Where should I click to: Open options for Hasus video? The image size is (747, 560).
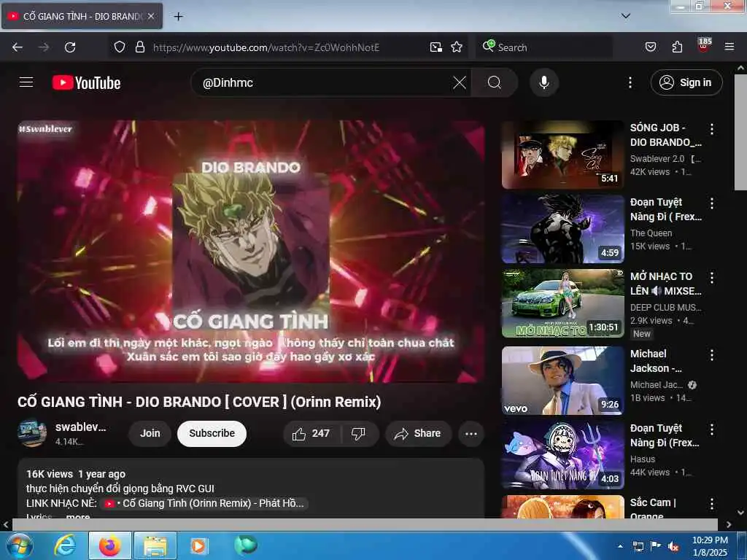pos(712,429)
